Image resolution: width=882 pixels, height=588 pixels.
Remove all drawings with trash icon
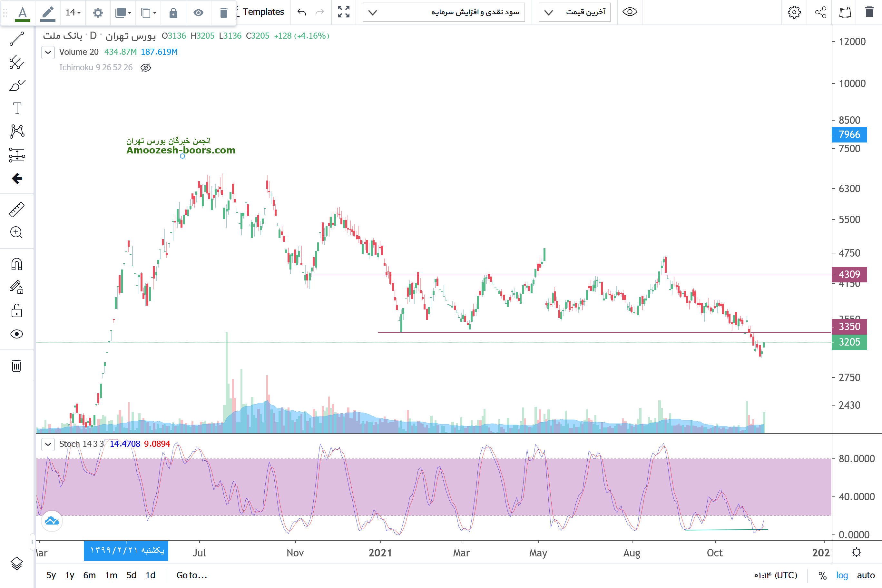[16, 366]
